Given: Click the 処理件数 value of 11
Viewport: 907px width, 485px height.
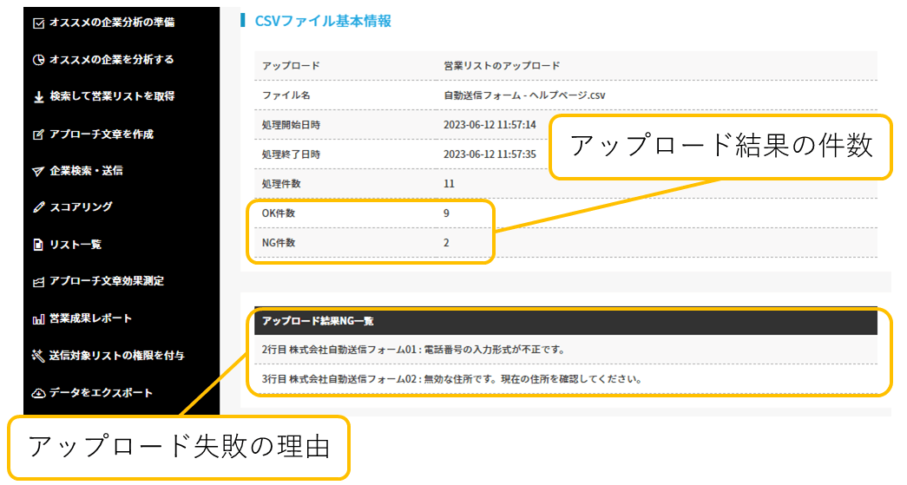Looking at the screenshot, I should click(x=449, y=184).
